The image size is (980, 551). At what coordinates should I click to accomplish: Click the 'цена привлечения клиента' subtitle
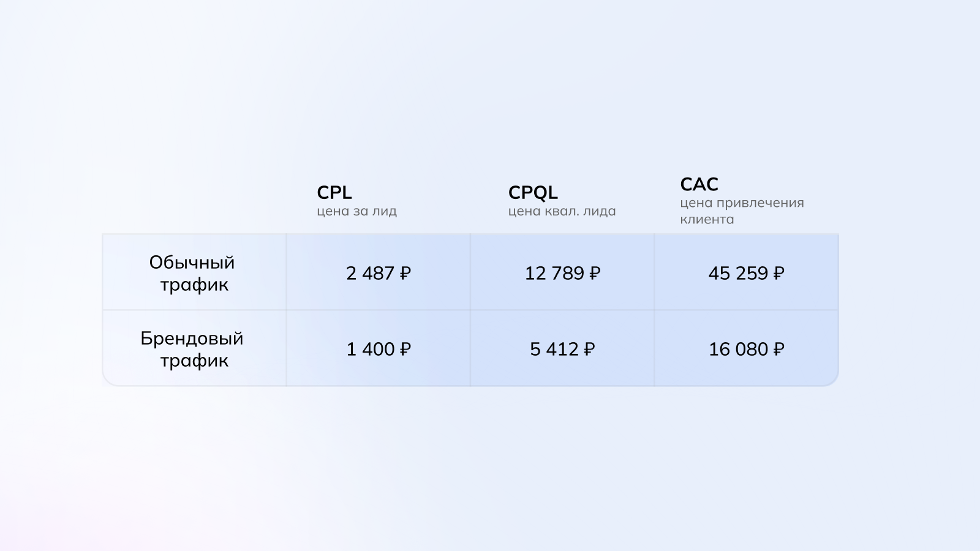(741, 211)
